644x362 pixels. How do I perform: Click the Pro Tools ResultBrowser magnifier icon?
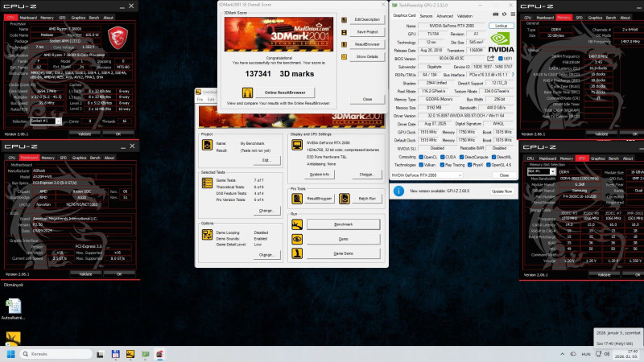(x=297, y=199)
